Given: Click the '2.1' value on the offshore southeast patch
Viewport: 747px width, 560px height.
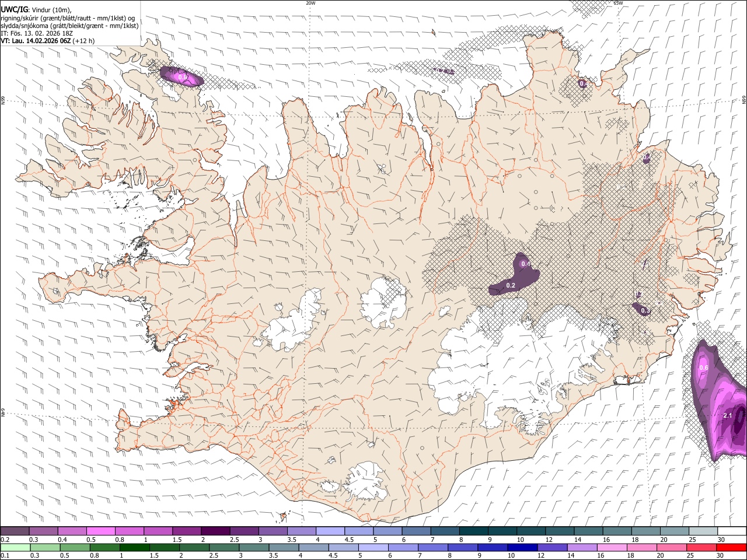Looking at the screenshot, I should click(728, 416).
